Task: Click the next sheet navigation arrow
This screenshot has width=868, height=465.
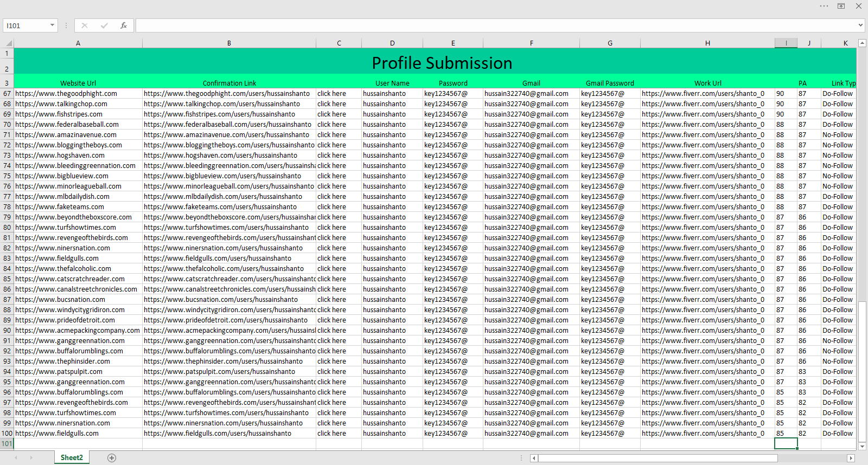Action: click(x=31, y=458)
